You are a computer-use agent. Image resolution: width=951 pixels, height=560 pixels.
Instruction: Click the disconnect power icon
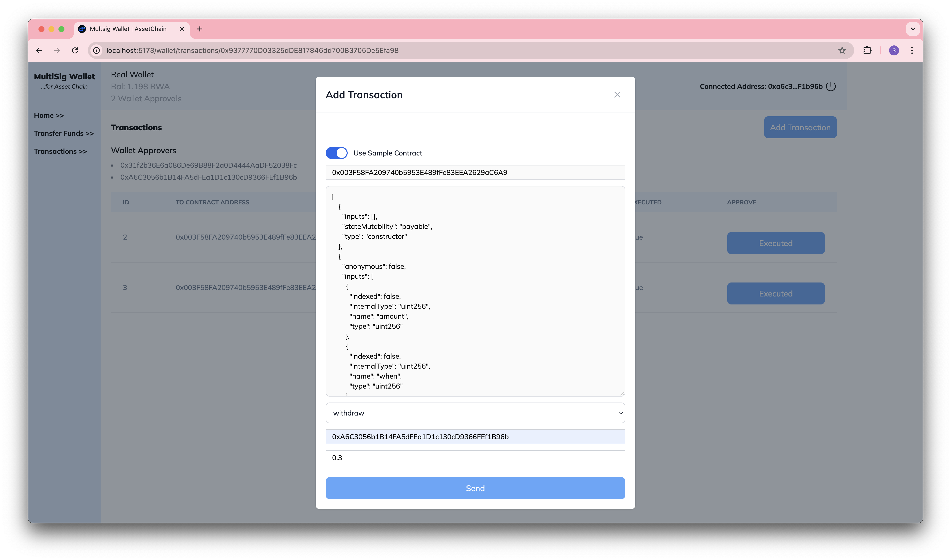pos(831,86)
